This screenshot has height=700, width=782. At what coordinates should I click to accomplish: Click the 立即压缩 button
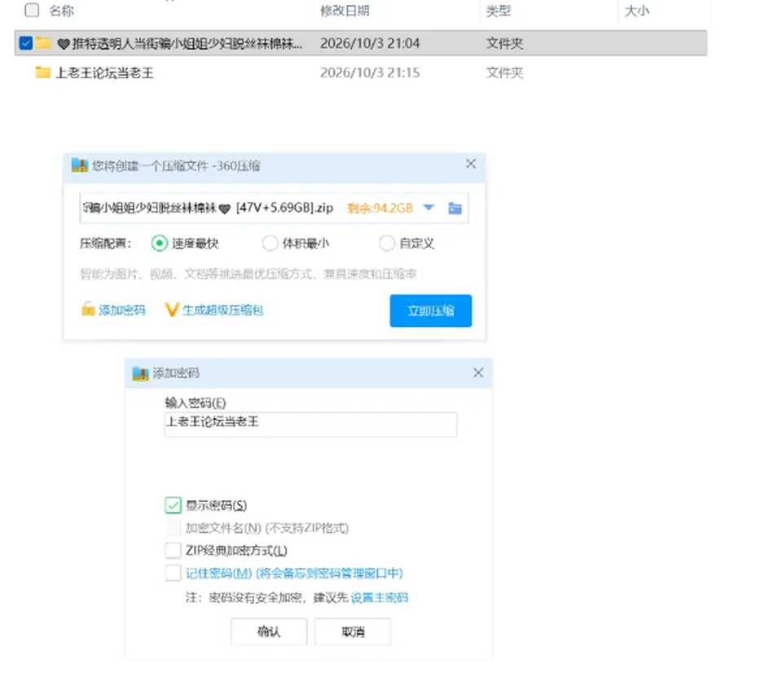[x=430, y=310]
